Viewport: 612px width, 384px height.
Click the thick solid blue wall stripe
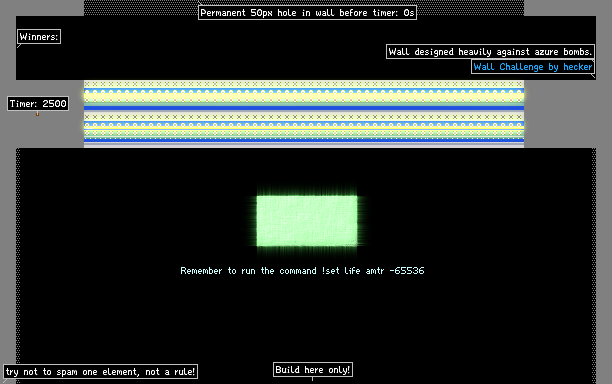coord(304,108)
